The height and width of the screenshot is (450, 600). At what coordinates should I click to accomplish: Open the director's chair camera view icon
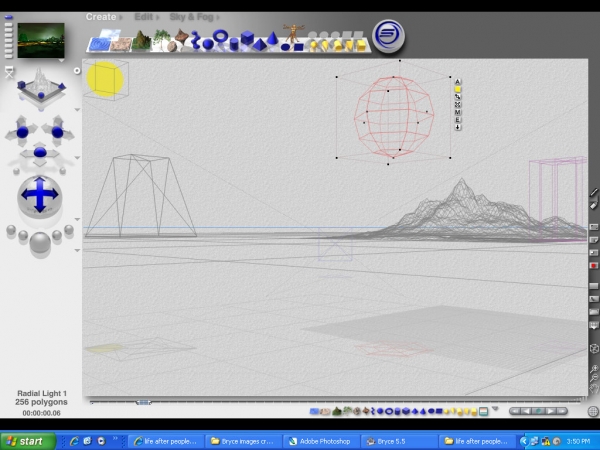pyautogui.click(x=9, y=72)
